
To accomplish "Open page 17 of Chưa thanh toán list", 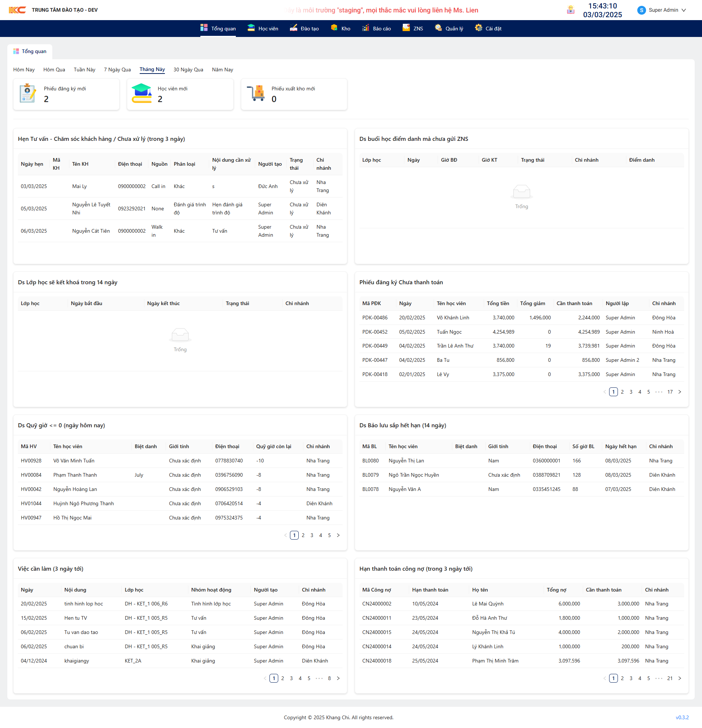I will click(x=670, y=392).
